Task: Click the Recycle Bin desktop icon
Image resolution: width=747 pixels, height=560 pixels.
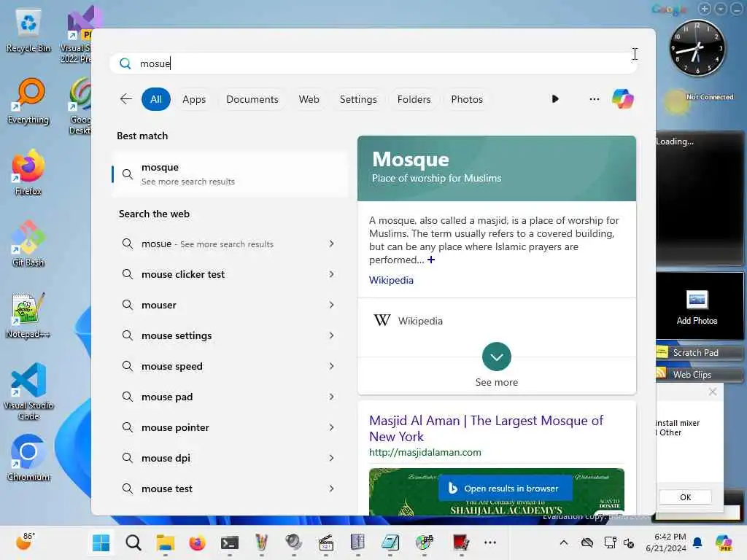Action: click(28, 31)
